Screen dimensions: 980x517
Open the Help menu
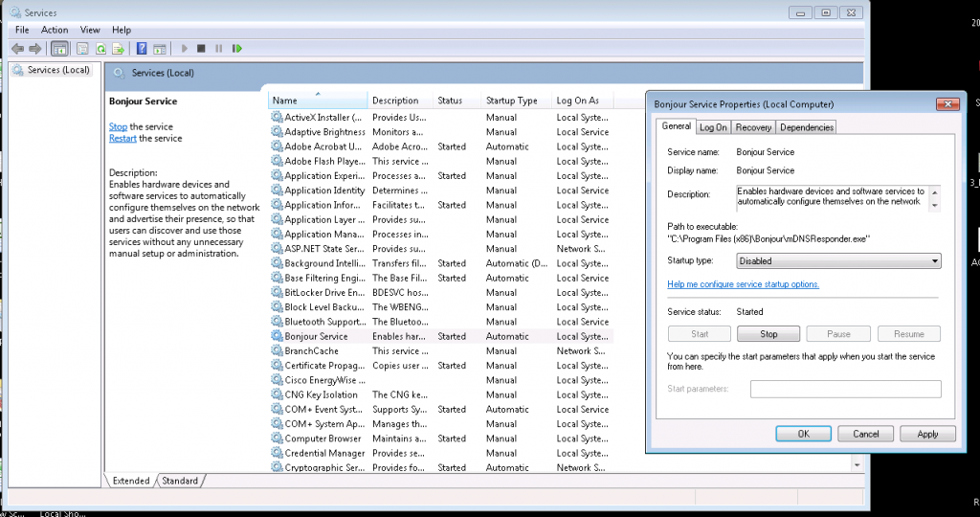tap(122, 30)
